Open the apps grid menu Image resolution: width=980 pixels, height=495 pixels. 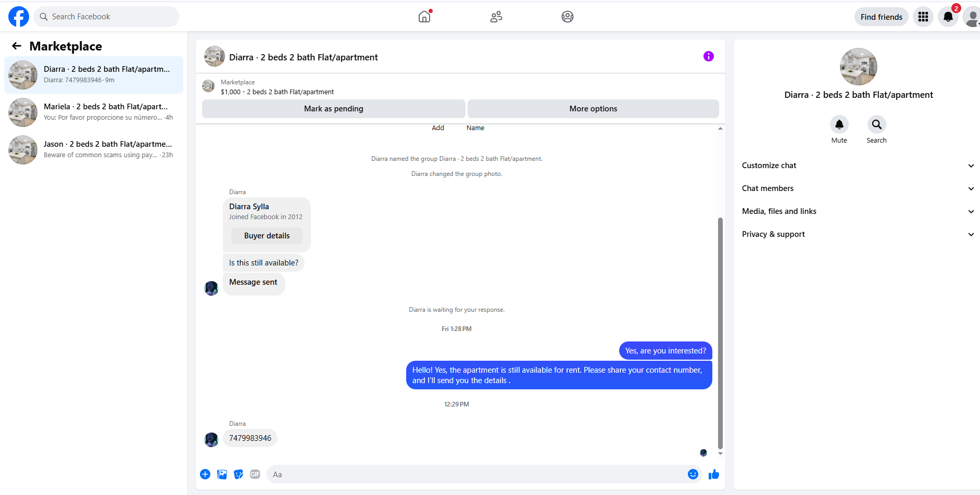pos(923,17)
